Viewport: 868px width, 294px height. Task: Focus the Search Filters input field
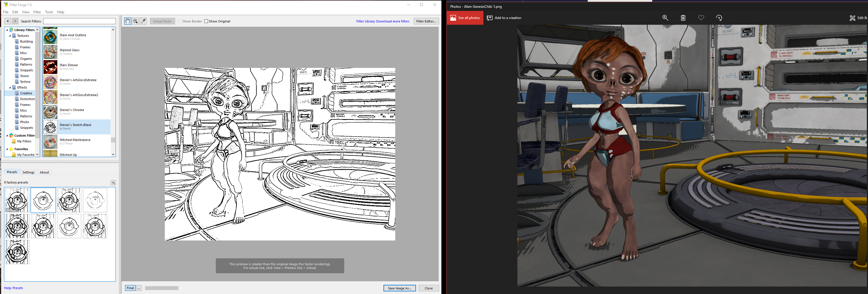pyautogui.click(x=80, y=21)
